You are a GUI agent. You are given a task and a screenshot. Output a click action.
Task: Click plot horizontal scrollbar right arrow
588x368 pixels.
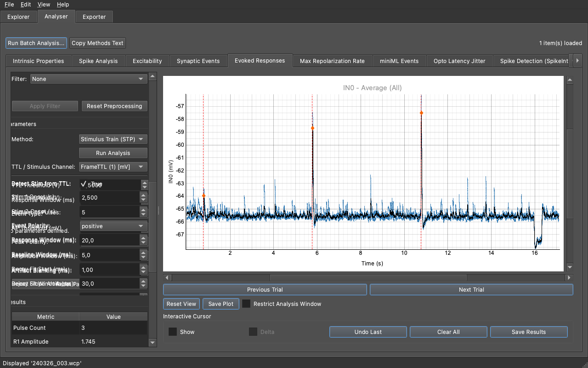569,278
